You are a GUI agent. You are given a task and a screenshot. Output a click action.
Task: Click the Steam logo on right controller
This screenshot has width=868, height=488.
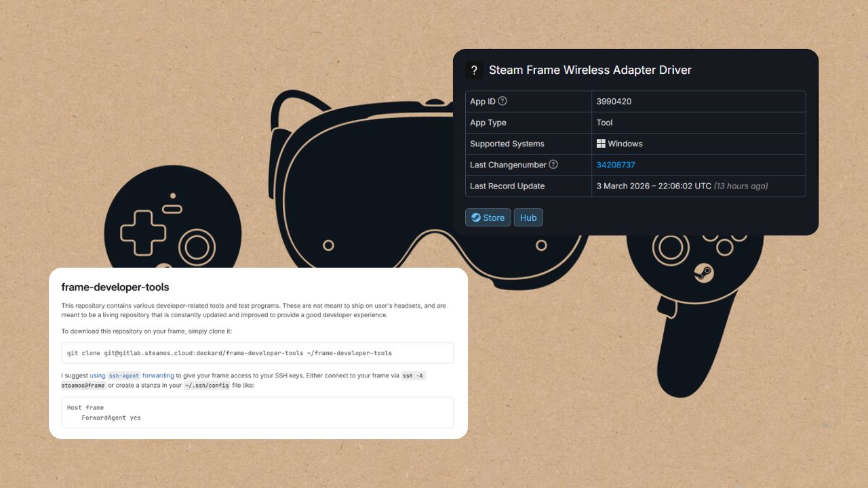click(x=704, y=273)
